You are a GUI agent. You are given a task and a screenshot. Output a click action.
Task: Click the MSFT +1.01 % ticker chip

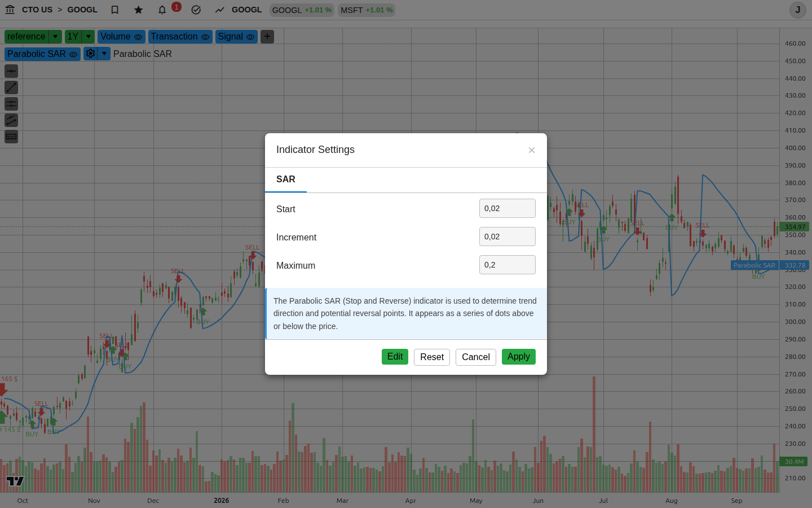click(x=367, y=10)
